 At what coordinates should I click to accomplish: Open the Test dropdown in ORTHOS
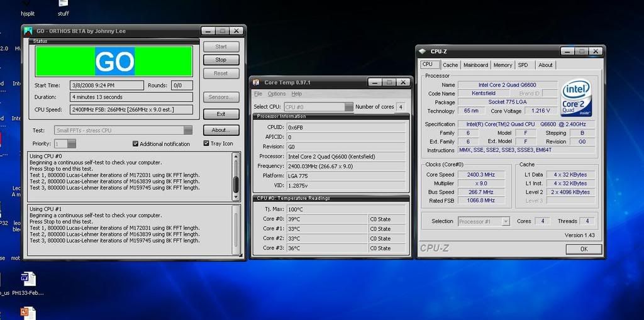pyautogui.click(x=187, y=130)
